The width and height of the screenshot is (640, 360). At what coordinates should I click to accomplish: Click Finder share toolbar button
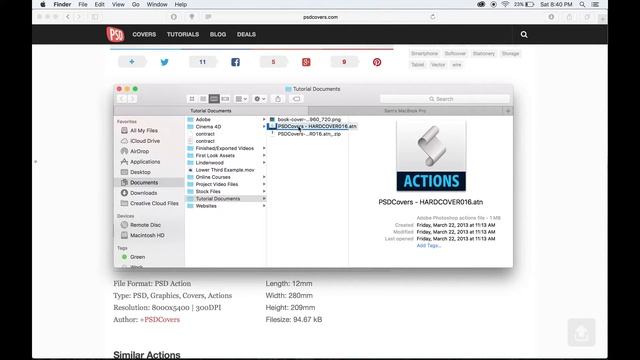point(278,99)
